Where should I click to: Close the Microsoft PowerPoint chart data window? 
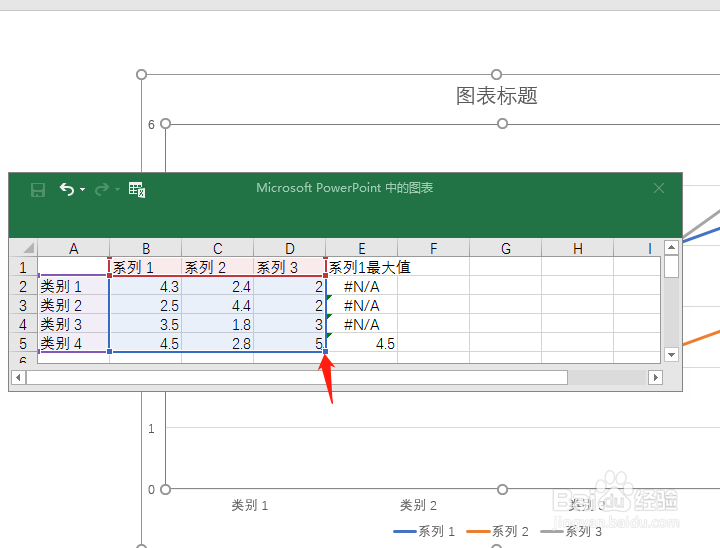(x=659, y=188)
